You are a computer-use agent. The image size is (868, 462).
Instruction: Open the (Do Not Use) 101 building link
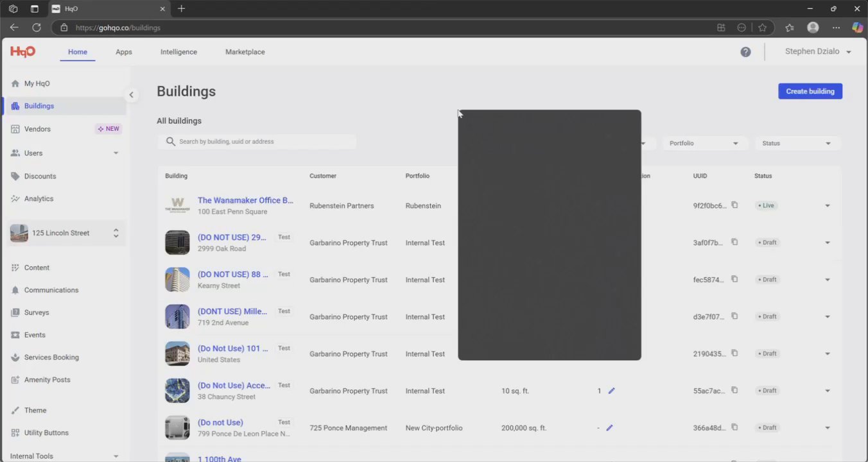(x=233, y=348)
